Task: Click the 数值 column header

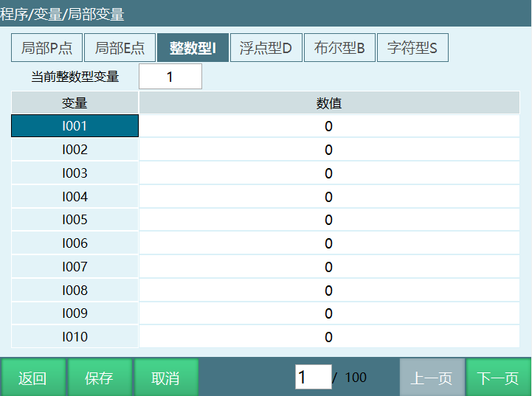Action: pos(328,103)
